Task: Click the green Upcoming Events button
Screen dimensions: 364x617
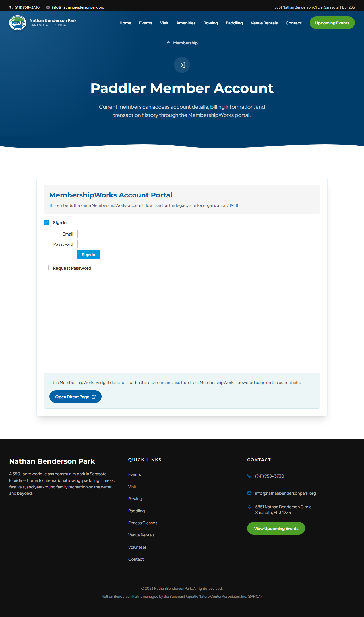Action: tap(332, 23)
